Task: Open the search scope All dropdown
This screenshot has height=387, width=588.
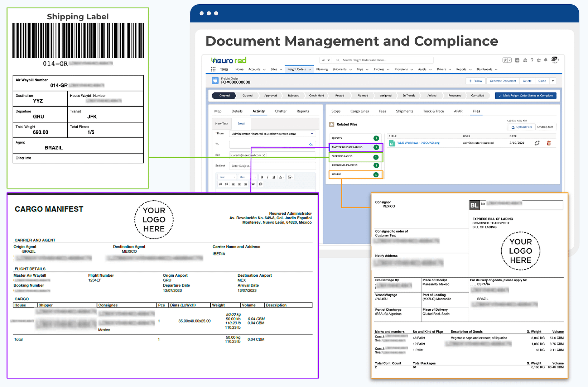Action: (x=326, y=60)
